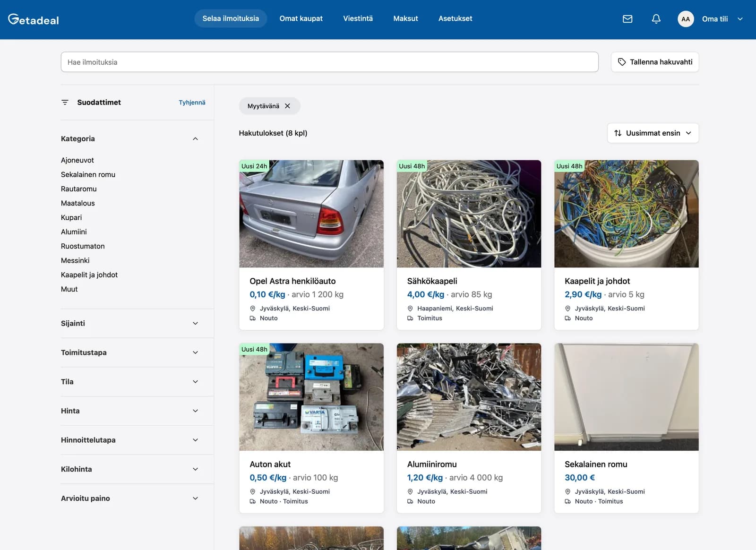Open Oma tili account dropdown
Image resolution: width=756 pixels, height=550 pixels.
[x=723, y=19]
